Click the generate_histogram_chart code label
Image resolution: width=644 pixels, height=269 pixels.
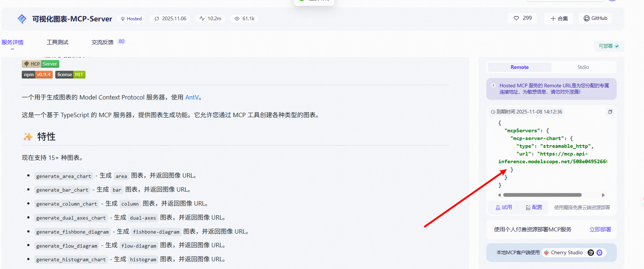coord(71,259)
